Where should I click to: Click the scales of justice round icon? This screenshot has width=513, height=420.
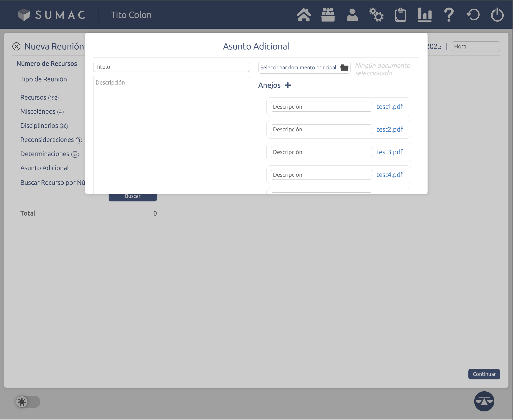[x=484, y=401]
